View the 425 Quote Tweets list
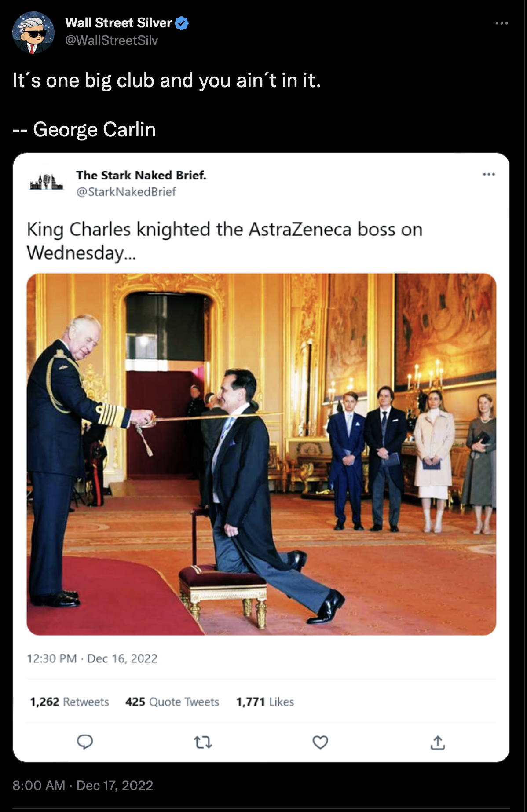 (x=172, y=702)
